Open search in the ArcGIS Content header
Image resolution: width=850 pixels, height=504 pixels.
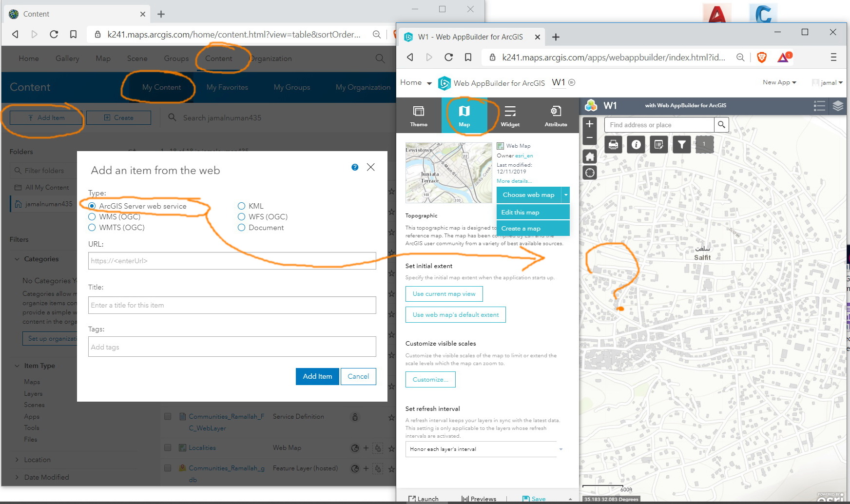380,58
